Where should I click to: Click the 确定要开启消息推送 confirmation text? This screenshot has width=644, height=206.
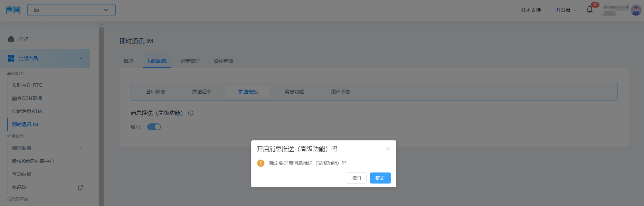308,163
